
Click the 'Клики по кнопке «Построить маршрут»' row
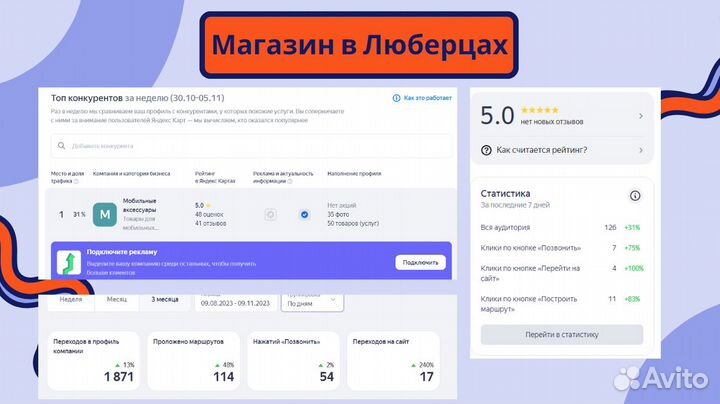pos(561,304)
